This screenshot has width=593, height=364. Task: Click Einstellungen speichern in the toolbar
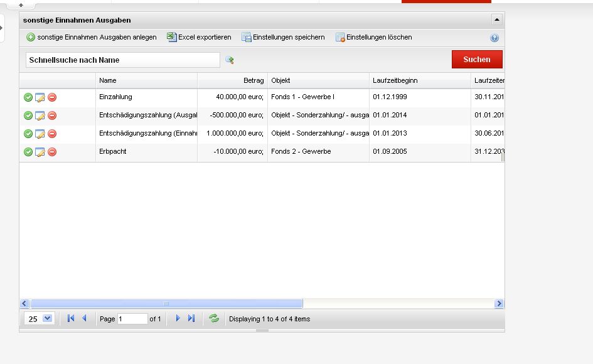(283, 38)
